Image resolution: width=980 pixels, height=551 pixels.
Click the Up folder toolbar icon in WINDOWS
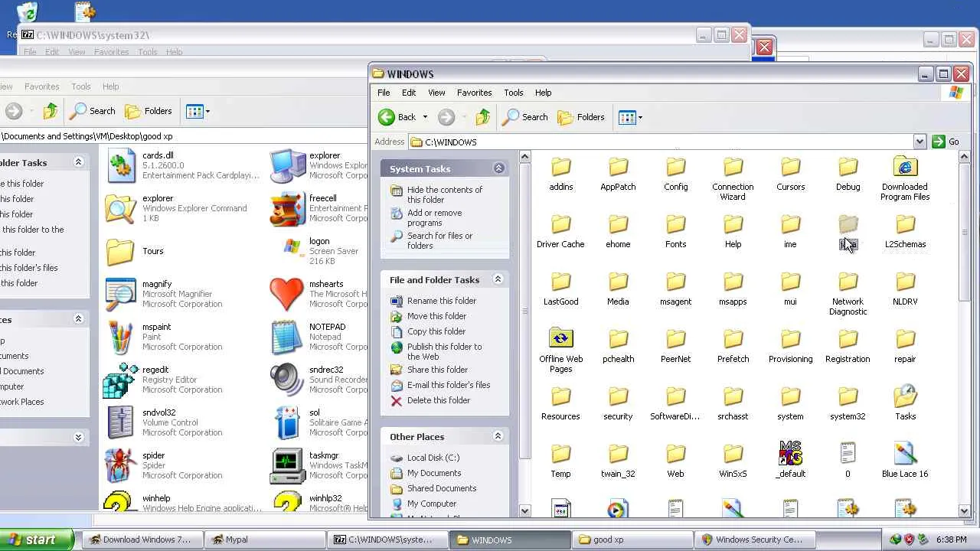tap(482, 117)
